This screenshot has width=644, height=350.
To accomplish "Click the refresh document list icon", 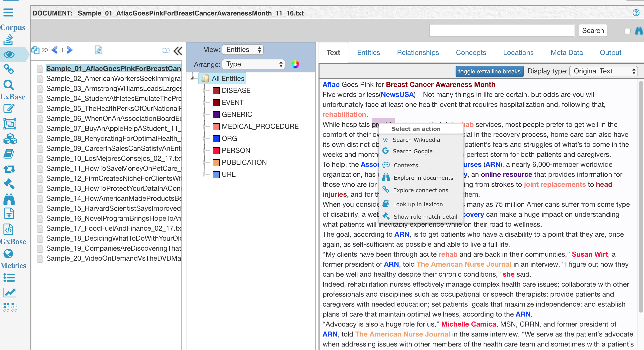I will pos(98,50).
